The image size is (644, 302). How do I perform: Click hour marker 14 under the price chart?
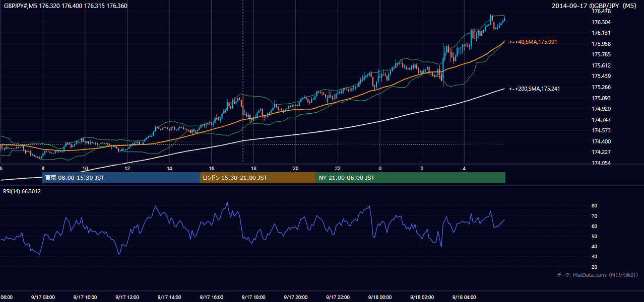coord(169,169)
